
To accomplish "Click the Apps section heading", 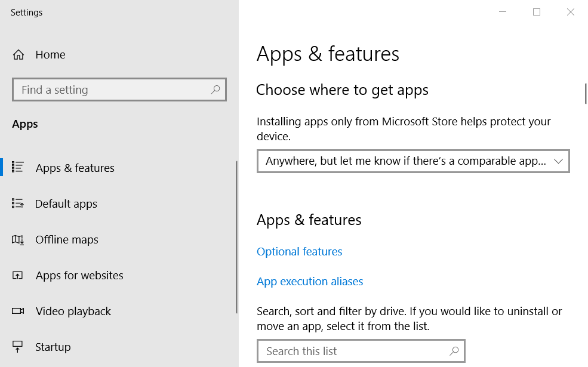I will (24, 124).
